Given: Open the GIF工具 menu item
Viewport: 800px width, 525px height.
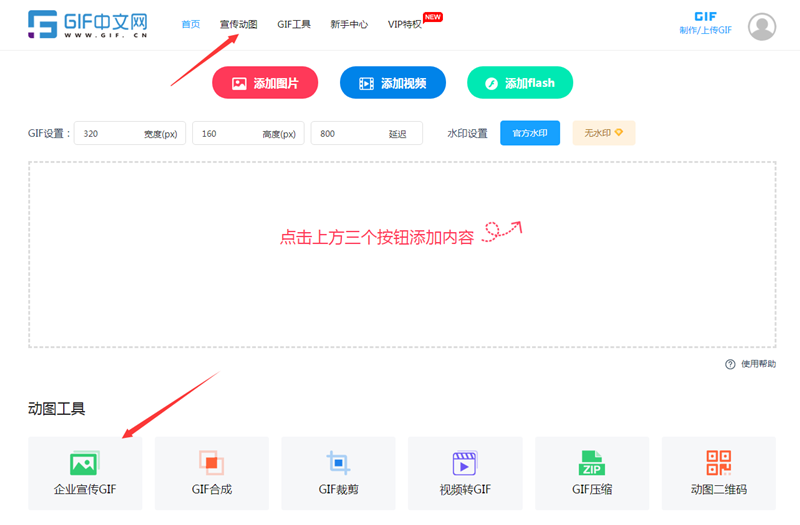Looking at the screenshot, I should (x=294, y=24).
